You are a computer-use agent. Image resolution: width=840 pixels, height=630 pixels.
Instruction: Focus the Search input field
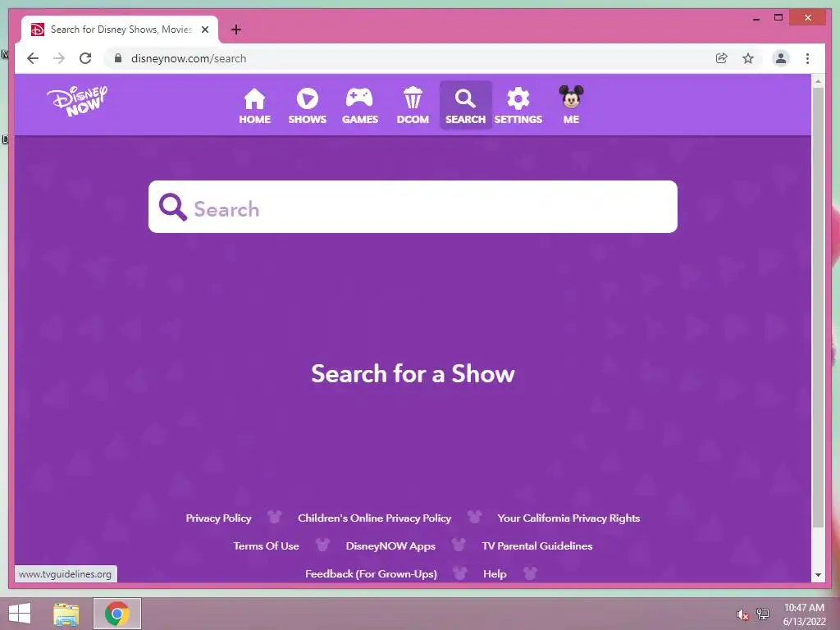coord(413,207)
